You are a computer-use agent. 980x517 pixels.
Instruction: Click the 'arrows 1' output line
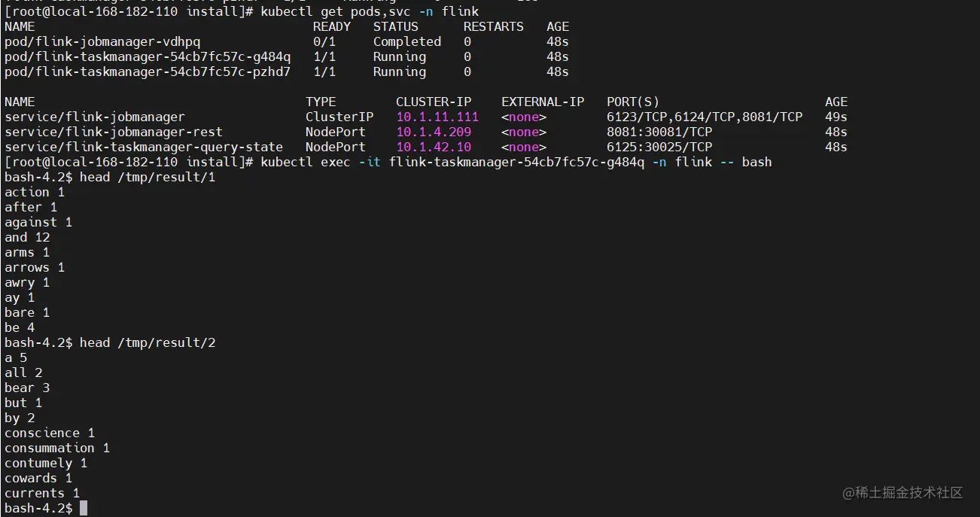[x=35, y=268]
